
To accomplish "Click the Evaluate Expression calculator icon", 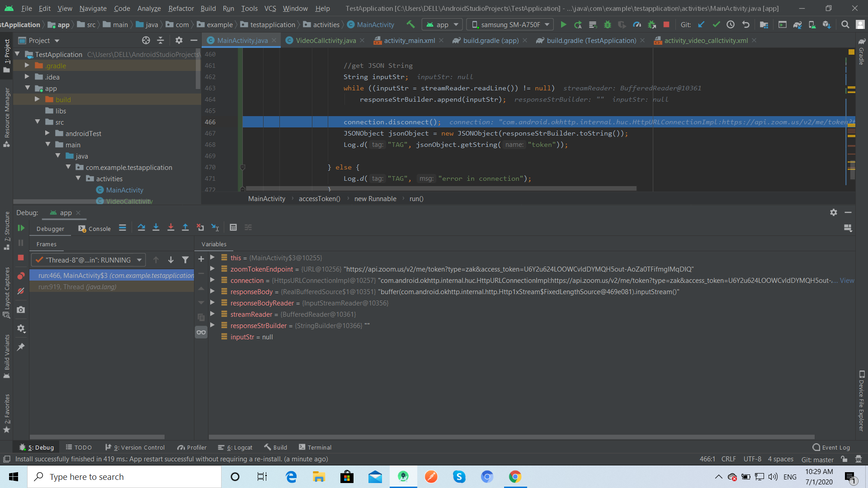I will 233,228.
